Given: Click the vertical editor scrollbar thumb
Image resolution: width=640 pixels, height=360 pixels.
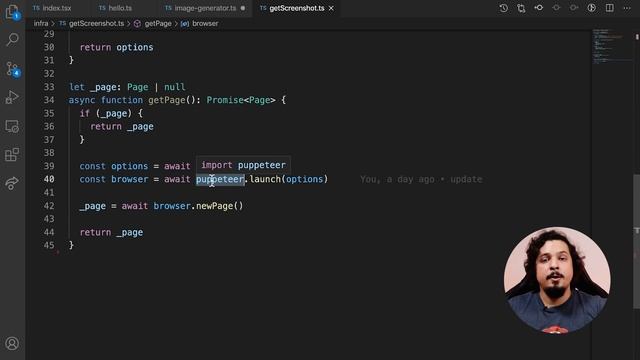Looking at the screenshot, I should pos(636,242).
